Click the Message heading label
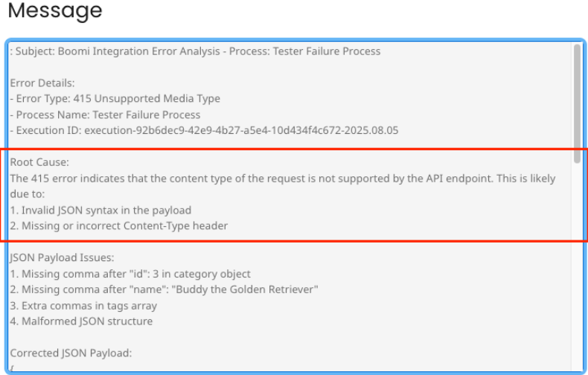Screen dimensions: 588x375 pos(54,11)
